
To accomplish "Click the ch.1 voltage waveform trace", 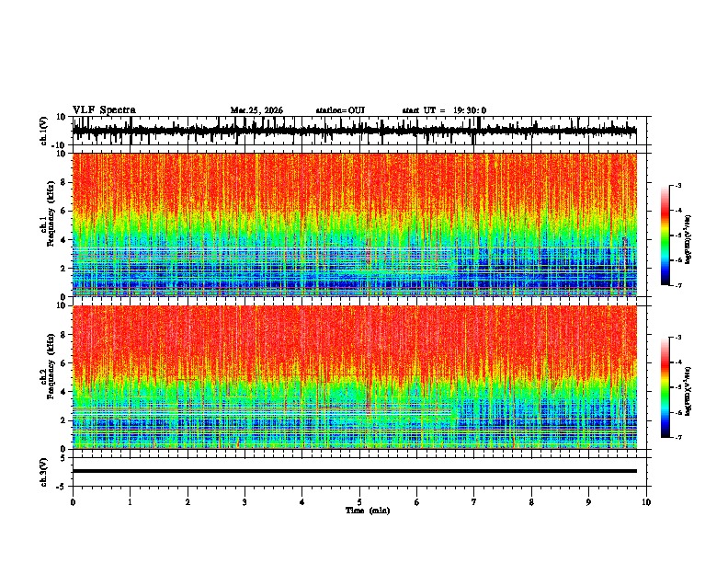I will [x=354, y=131].
